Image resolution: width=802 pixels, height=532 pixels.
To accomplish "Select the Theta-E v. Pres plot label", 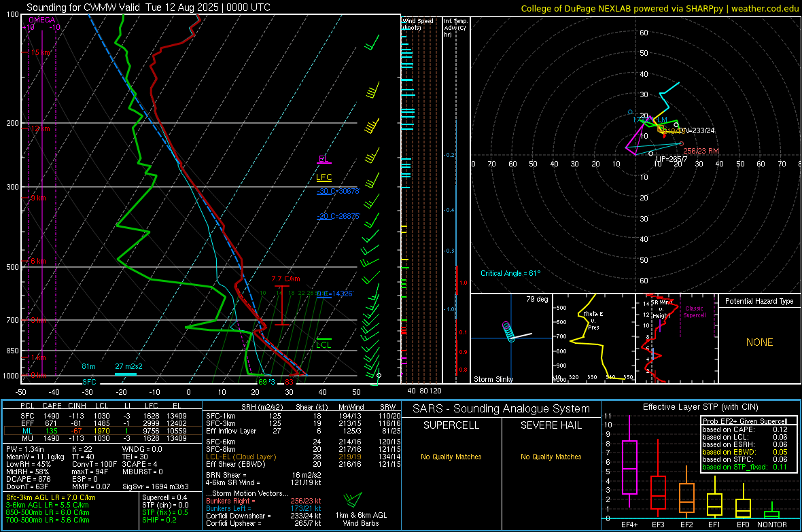I will [x=593, y=320].
